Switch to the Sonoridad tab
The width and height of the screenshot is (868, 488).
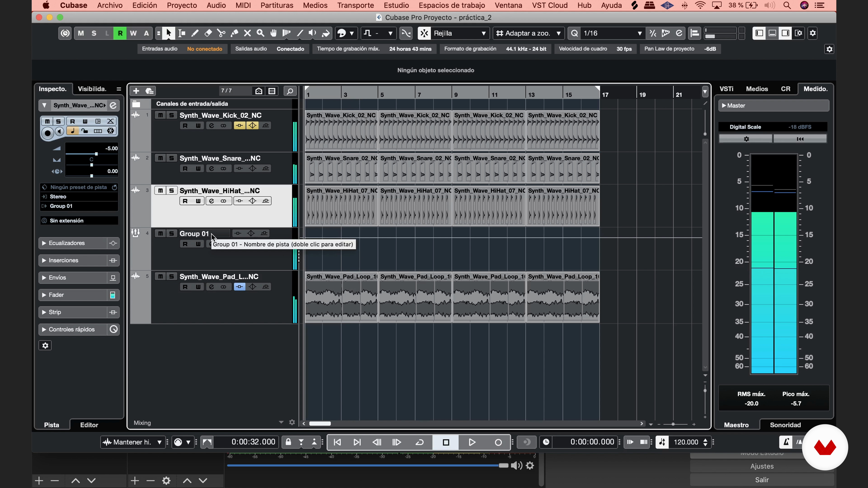pyautogui.click(x=785, y=425)
